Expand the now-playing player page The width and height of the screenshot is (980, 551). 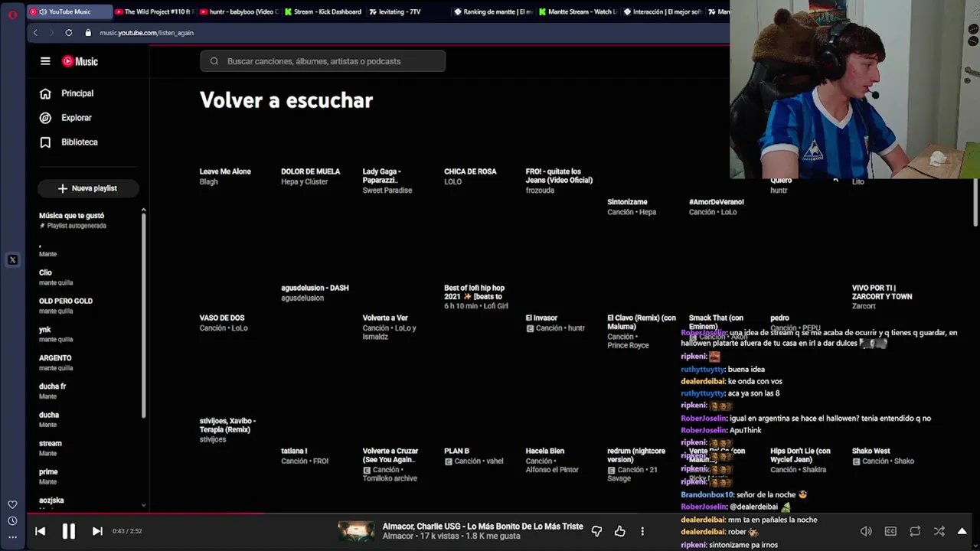pyautogui.click(x=962, y=531)
